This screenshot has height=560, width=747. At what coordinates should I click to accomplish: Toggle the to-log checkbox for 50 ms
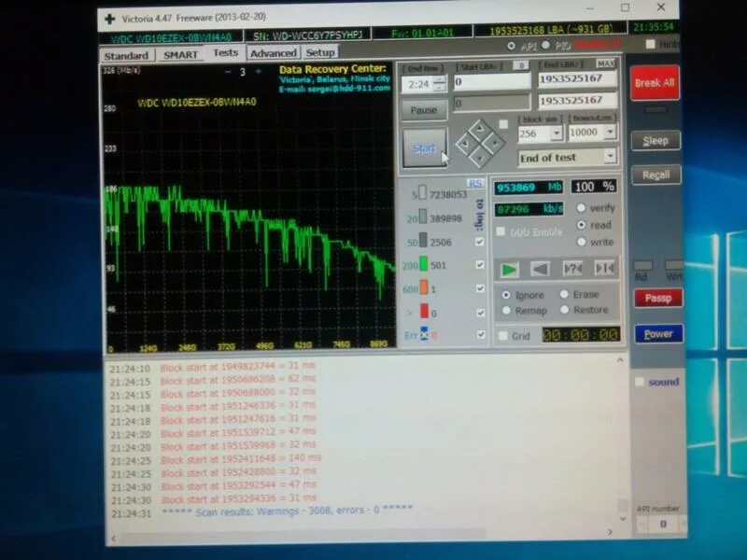pos(480,242)
